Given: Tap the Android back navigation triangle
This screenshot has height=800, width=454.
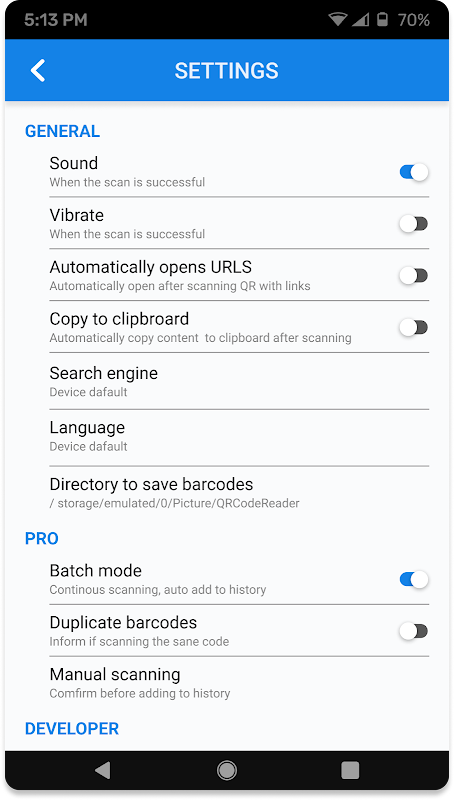Looking at the screenshot, I should tap(103, 770).
